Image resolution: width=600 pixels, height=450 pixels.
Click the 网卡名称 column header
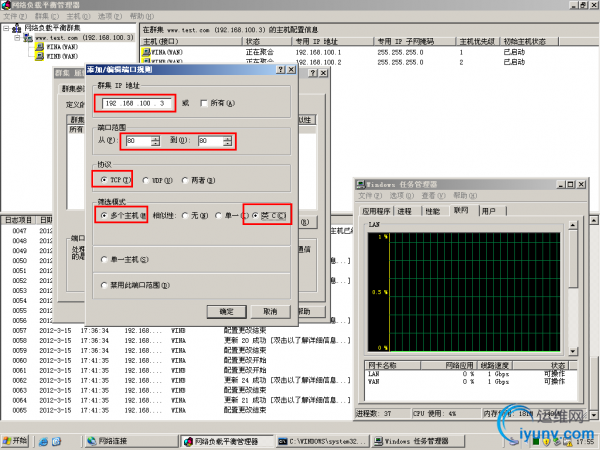click(393, 365)
